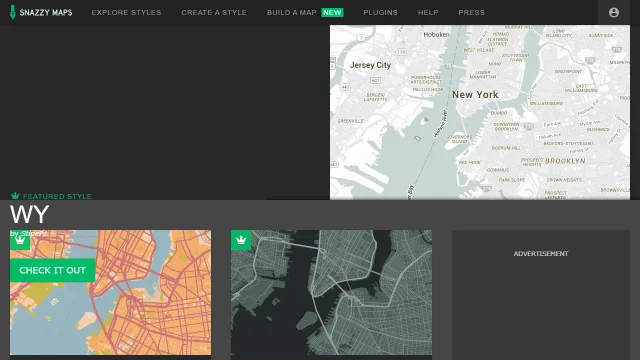
Task: Click the Featured Style label
Action: point(57,196)
